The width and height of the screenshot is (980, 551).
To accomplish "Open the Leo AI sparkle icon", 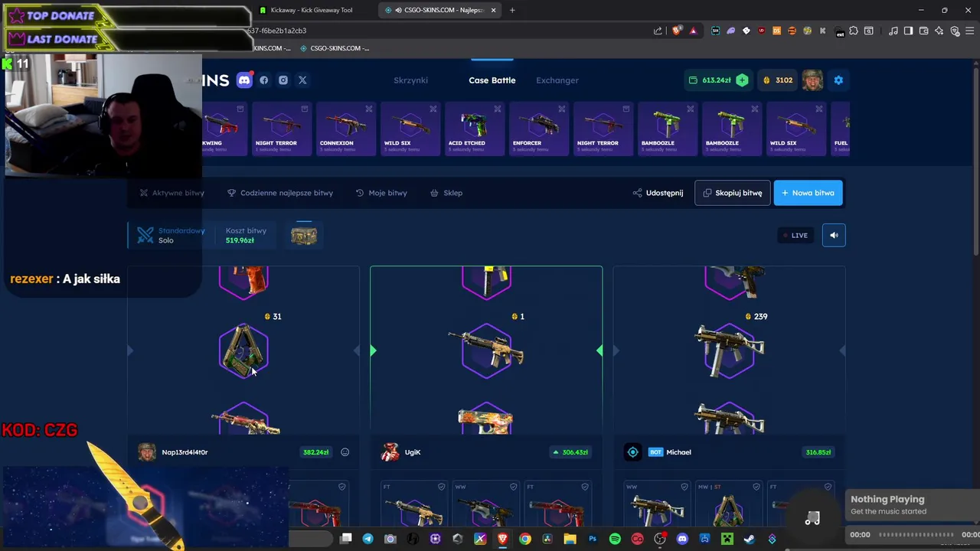I will tap(939, 31).
